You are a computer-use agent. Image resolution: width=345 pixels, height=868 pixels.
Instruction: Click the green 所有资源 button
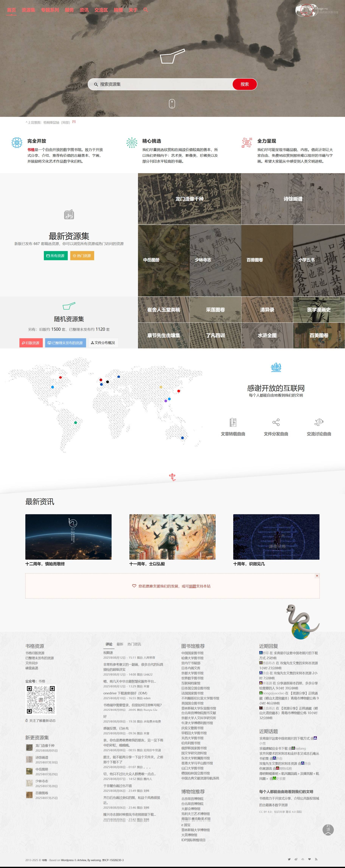pyautogui.click(x=56, y=256)
